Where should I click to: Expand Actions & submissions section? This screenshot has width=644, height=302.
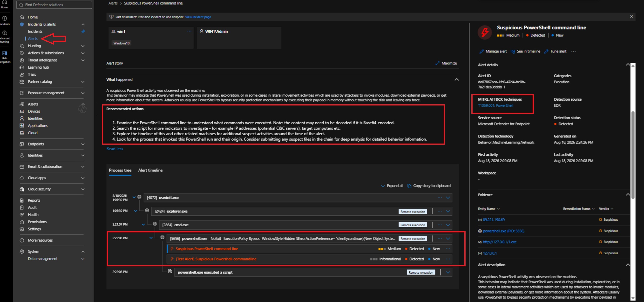83,53
